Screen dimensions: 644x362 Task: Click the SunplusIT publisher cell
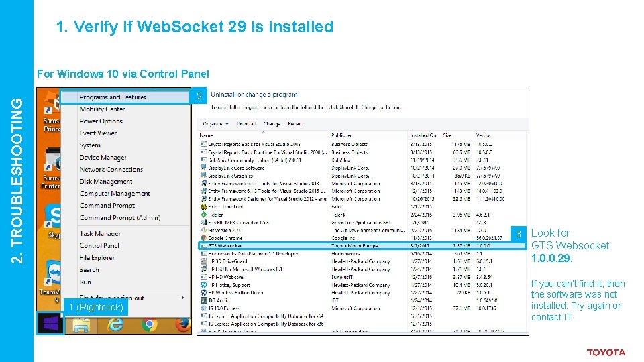342,277
